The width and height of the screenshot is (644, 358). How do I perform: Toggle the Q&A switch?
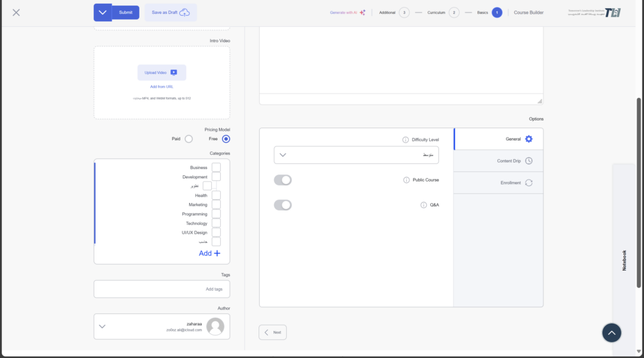(283, 205)
